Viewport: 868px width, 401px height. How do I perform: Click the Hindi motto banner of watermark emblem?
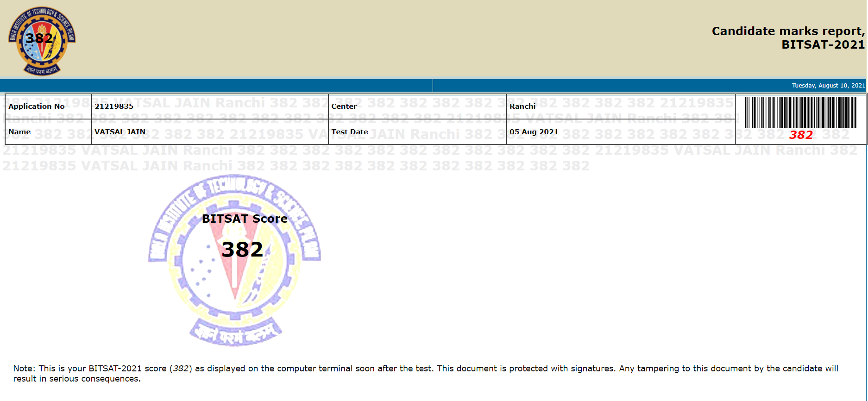[235, 332]
